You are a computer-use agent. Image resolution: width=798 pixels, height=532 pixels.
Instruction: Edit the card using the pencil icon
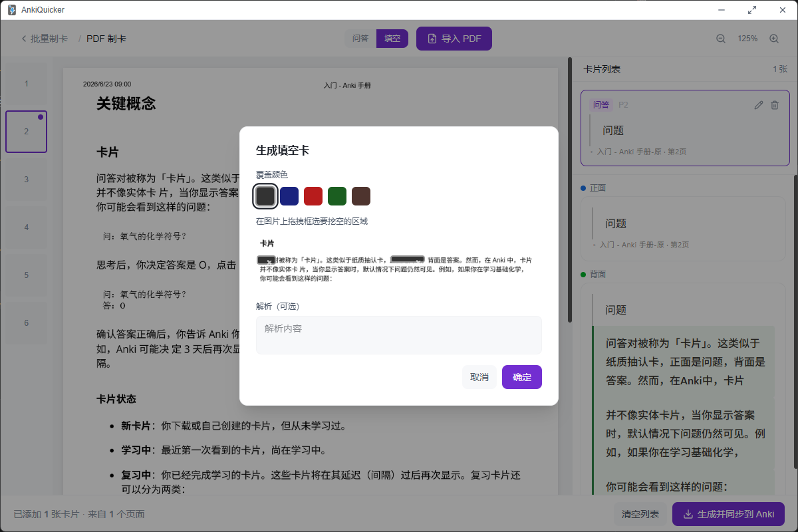click(x=759, y=105)
